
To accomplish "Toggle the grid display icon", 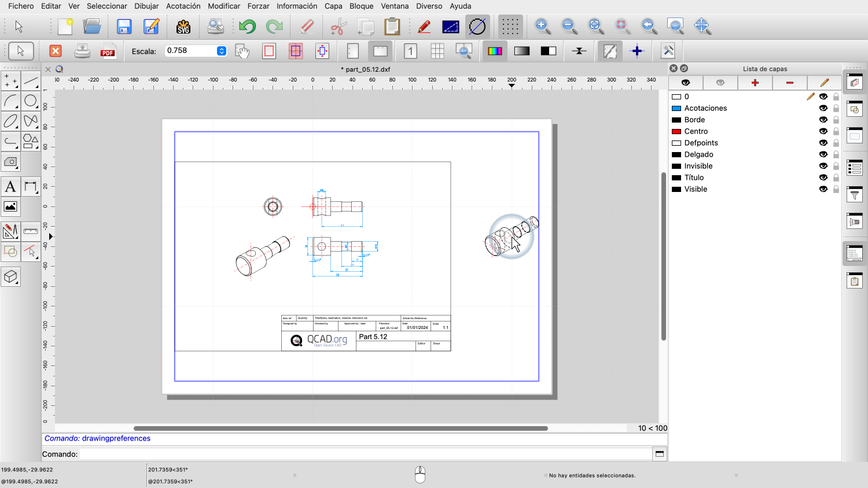I will tap(510, 26).
